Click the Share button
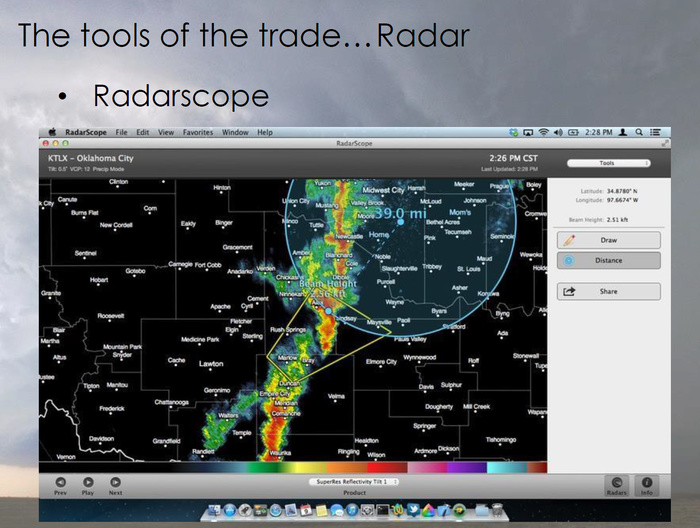Viewport: 700px width, 528px height. tap(608, 291)
